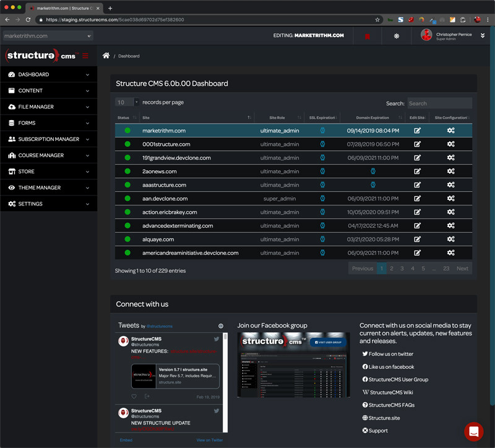Expand the Subscription Manager menu
This screenshot has width=495, height=448.
point(48,139)
